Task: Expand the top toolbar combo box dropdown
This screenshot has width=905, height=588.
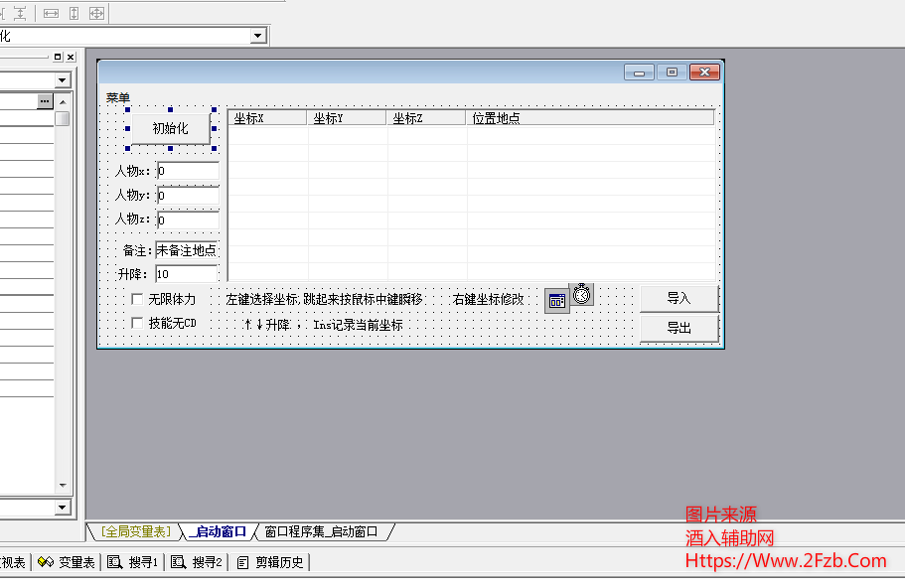Action: click(x=258, y=36)
